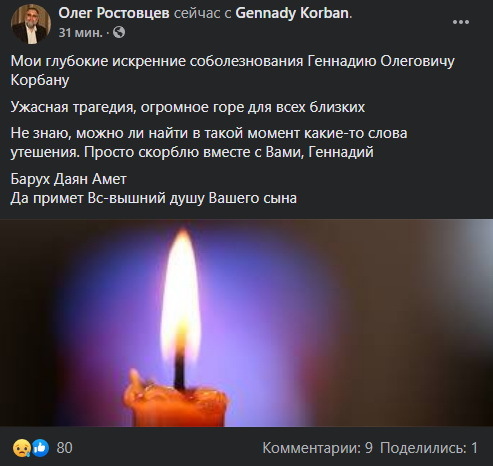Open the candle photo attachment
493x466 pixels.
[x=246, y=323]
